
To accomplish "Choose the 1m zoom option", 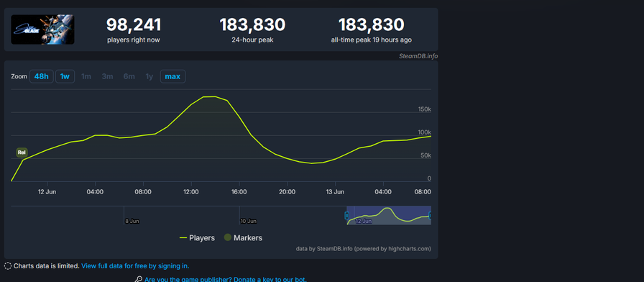I will 86,76.
